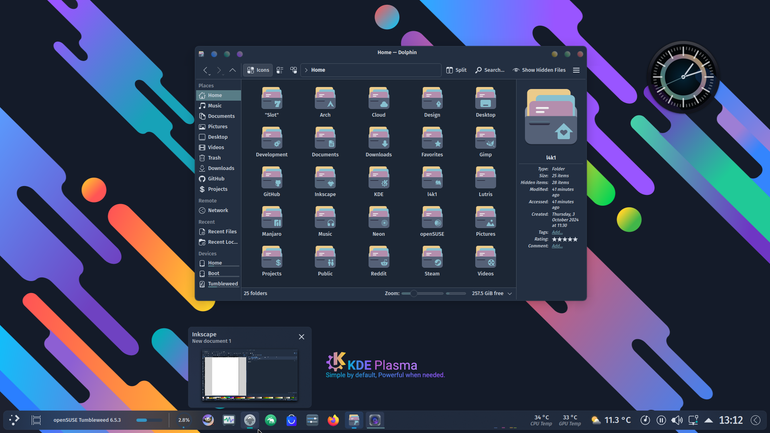
Task: Open Network under Remote
Action: [x=219, y=210]
